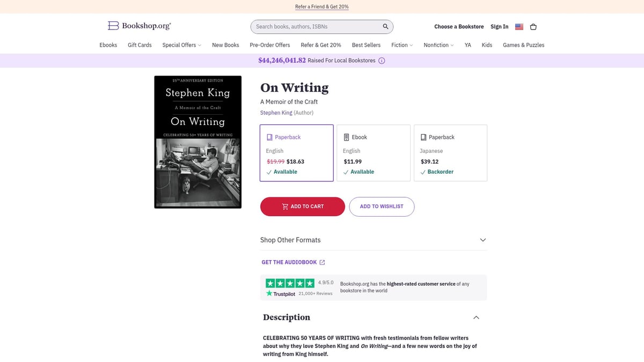Click the info icon beside the fundraising total
644x362 pixels.
coord(381,61)
